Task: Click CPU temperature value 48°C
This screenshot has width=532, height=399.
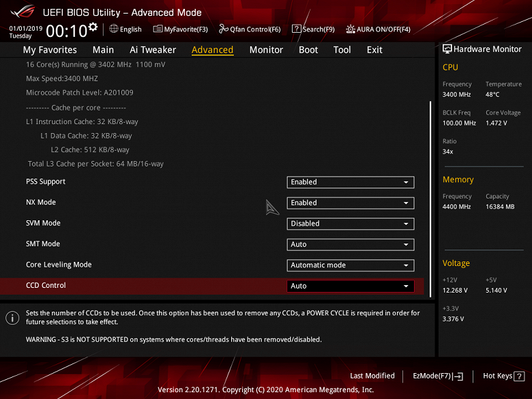Action: tap(492, 95)
